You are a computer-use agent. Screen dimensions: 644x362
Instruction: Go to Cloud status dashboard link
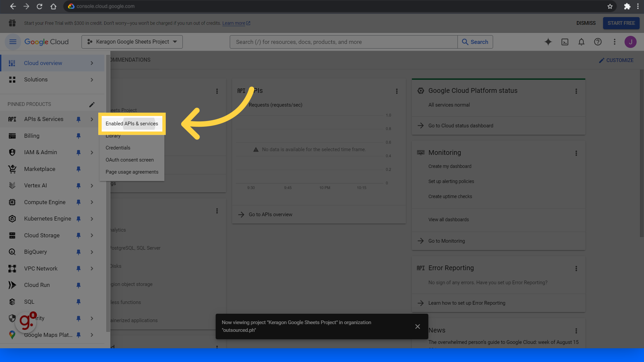(461, 126)
